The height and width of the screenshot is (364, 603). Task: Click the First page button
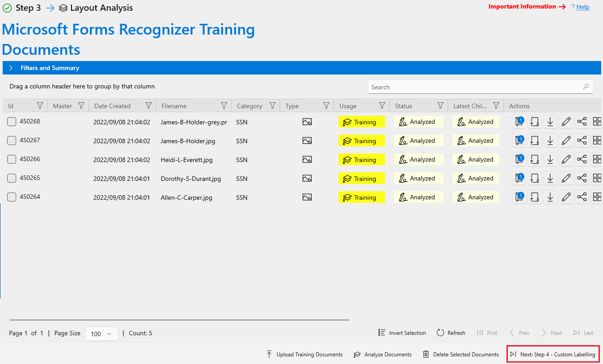coord(487,333)
